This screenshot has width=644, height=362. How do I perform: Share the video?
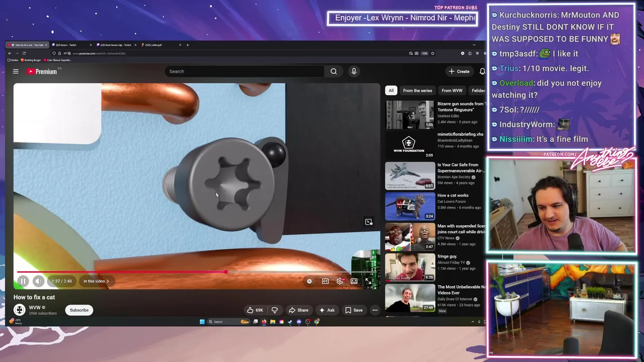(x=298, y=310)
